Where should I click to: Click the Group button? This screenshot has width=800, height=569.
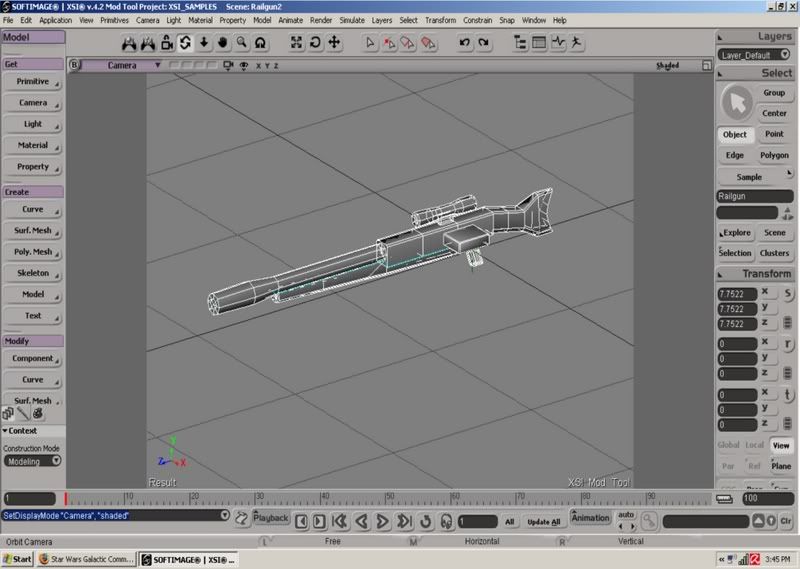(x=774, y=93)
